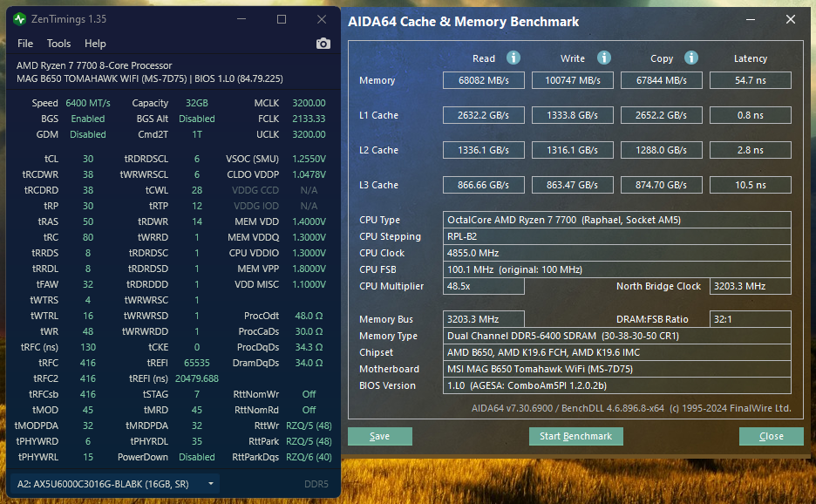Click the tREFI value 65535

click(197, 363)
